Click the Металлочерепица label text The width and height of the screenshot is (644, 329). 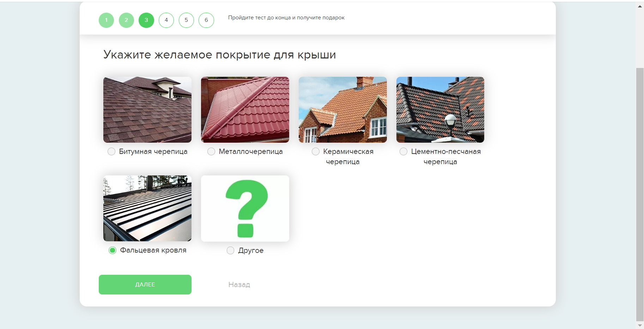point(251,151)
